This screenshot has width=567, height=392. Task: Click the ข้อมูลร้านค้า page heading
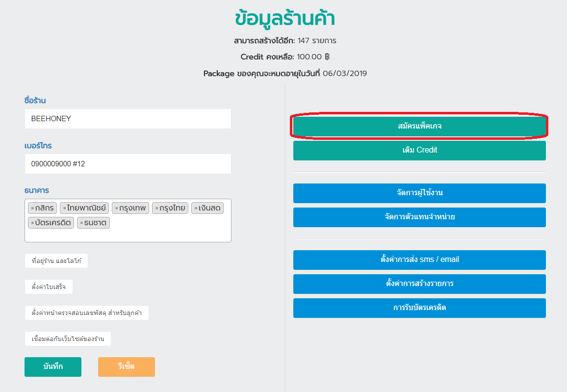pyautogui.click(x=285, y=18)
